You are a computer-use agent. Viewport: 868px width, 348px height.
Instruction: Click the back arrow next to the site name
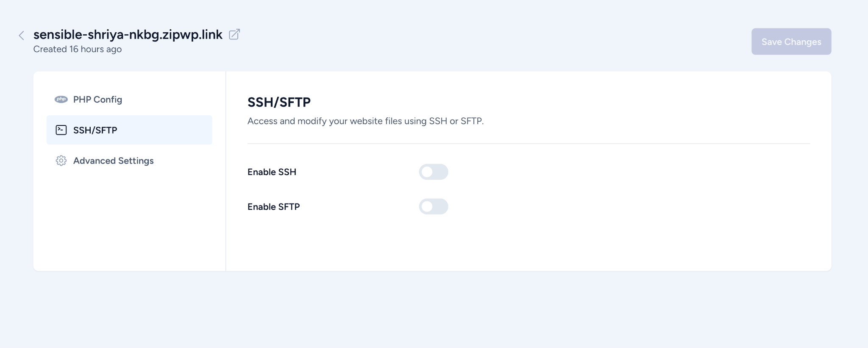point(21,35)
